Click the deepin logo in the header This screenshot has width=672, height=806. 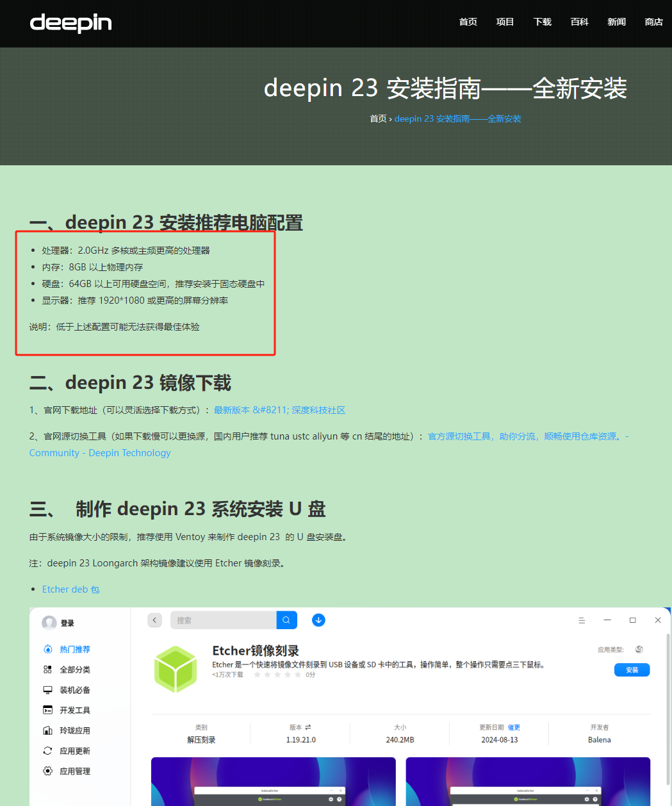tap(70, 23)
